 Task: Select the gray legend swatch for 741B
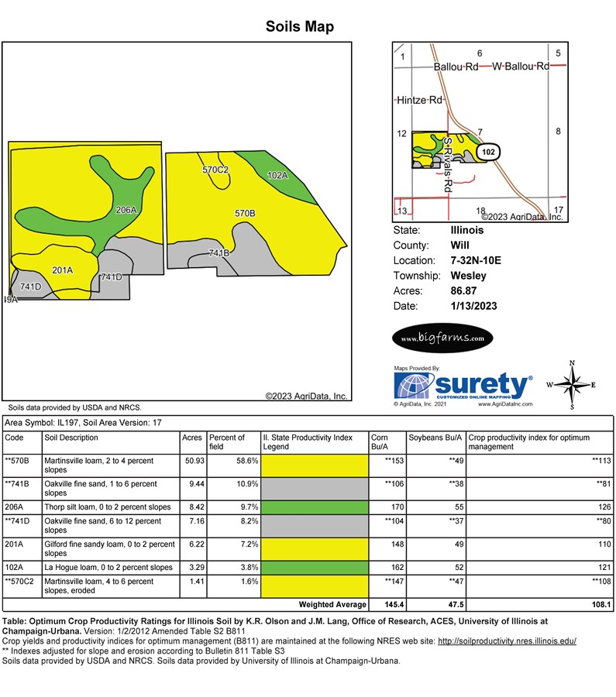point(315,489)
